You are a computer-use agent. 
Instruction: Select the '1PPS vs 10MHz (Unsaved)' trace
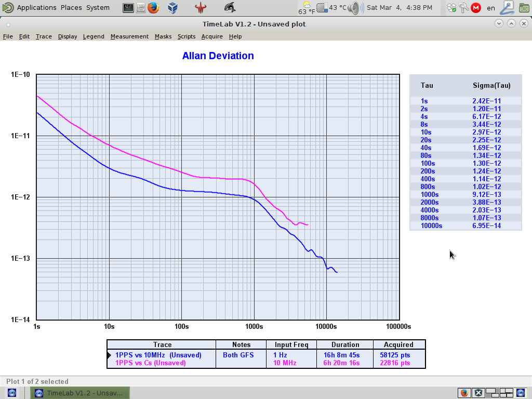coord(158,355)
